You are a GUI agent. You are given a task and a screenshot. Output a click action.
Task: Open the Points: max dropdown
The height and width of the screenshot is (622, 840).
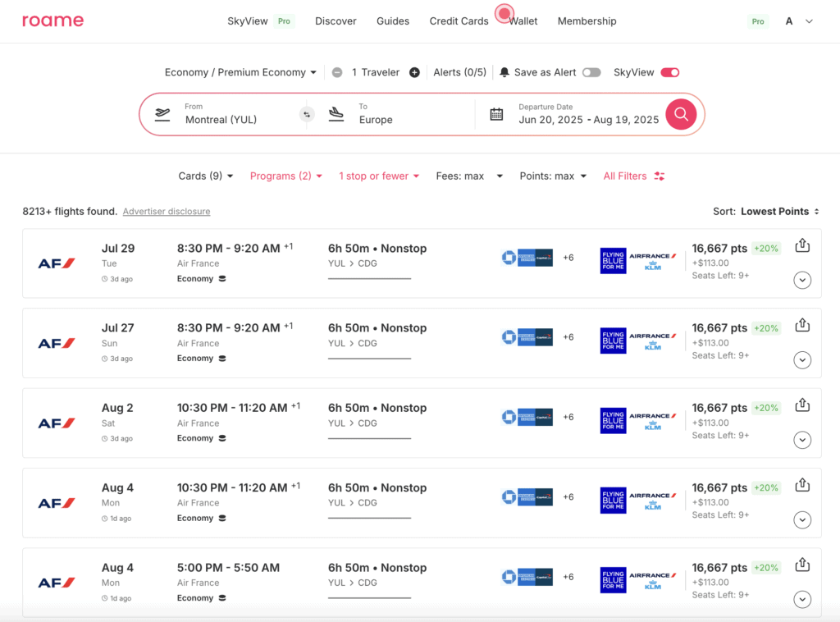point(553,176)
